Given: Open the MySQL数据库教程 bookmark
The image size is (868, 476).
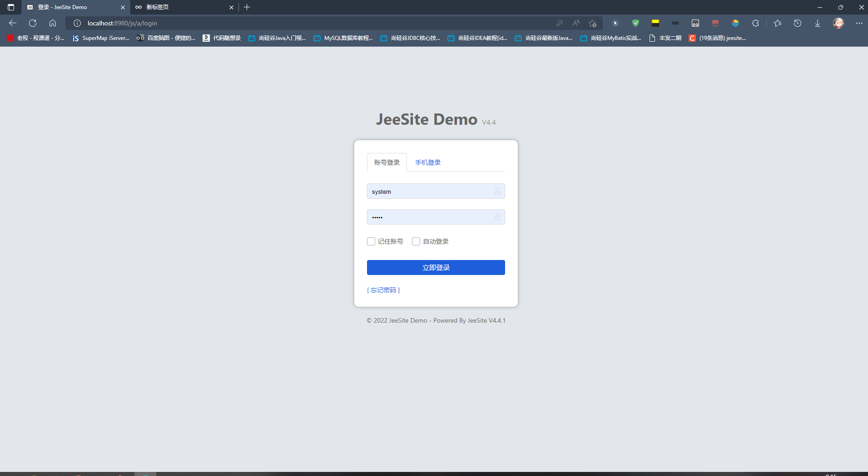Looking at the screenshot, I should 343,38.
